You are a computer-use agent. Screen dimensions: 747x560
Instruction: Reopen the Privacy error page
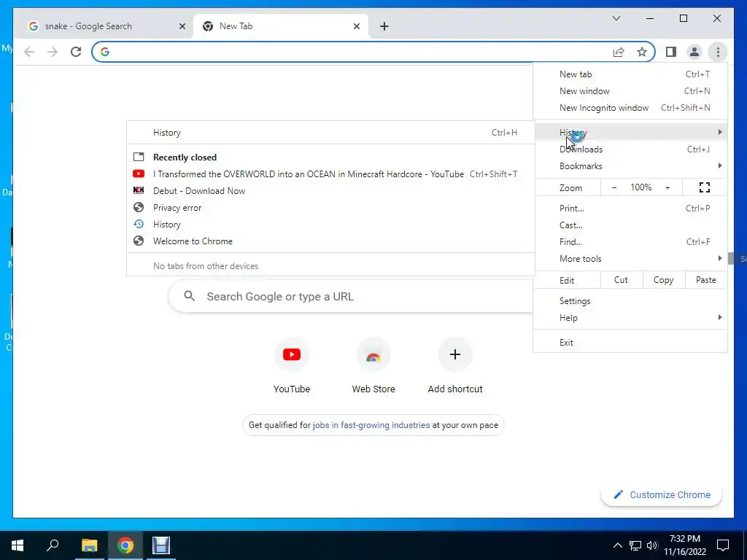pyautogui.click(x=330, y=208)
